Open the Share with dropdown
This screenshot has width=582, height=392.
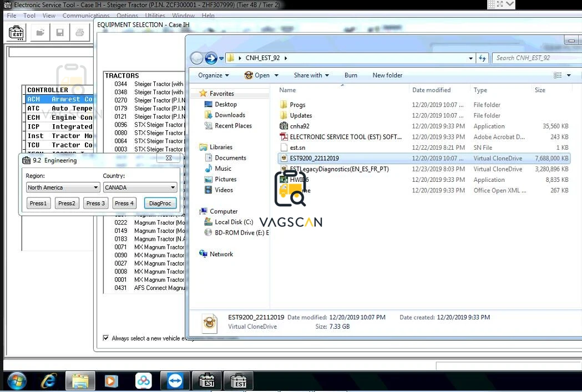point(311,75)
